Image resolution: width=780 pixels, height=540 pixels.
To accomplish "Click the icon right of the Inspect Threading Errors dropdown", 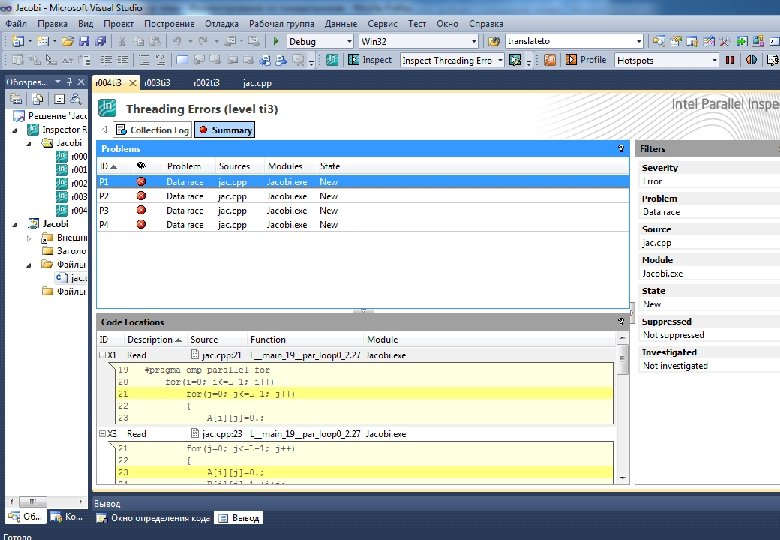I will coord(515,60).
